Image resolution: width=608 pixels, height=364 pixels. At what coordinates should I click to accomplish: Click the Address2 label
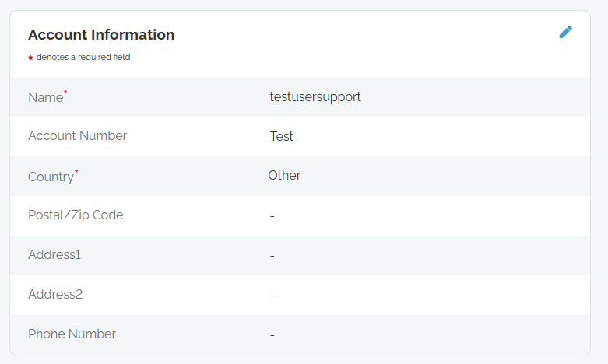pos(55,294)
